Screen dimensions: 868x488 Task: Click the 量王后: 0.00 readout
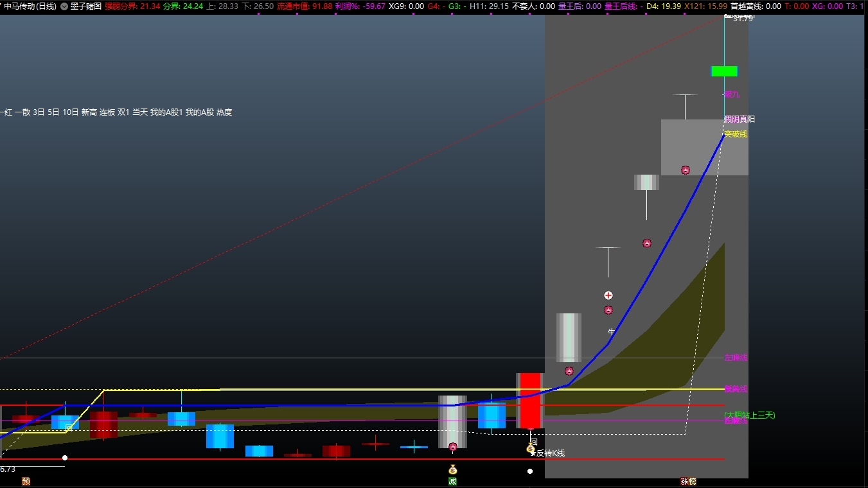[580, 6]
